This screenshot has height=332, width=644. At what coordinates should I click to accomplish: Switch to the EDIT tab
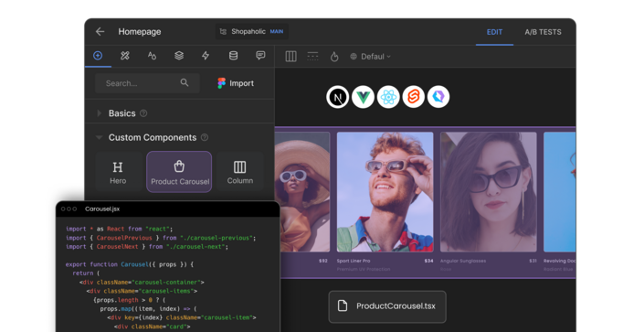click(x=494, y=32)
